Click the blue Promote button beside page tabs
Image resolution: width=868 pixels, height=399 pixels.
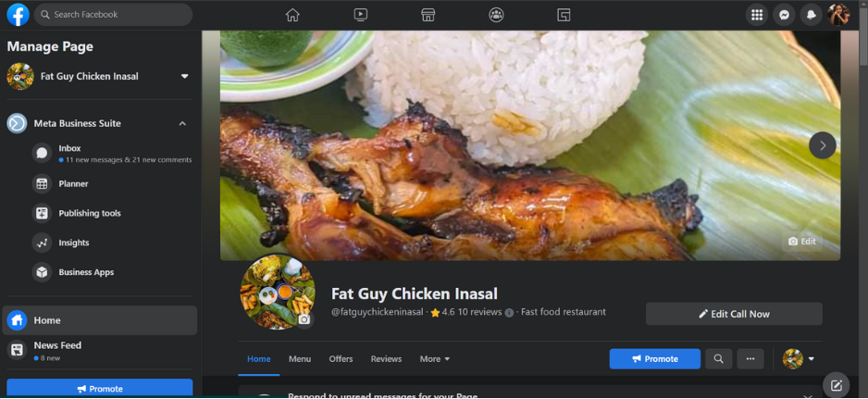click(655, 359)
